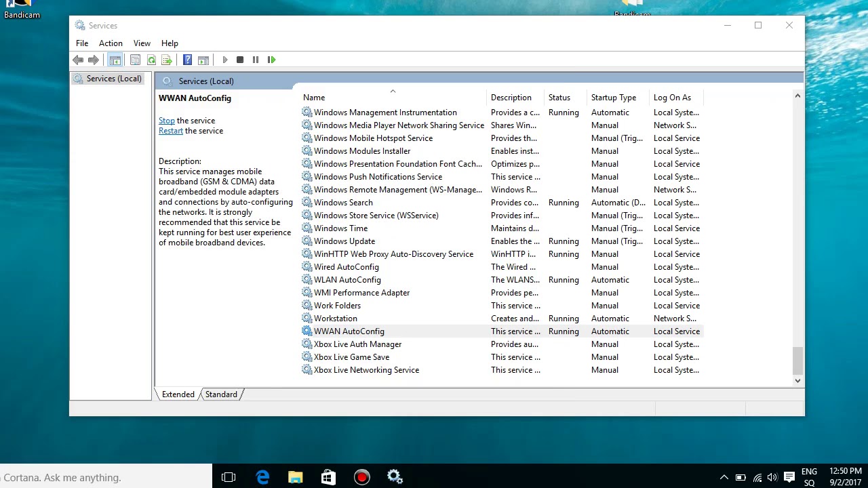This screenshot has width=868, height=488.
Task: Click the gear icon beside Windows Update
Action: pyautogui.click(x=307, y=241)
